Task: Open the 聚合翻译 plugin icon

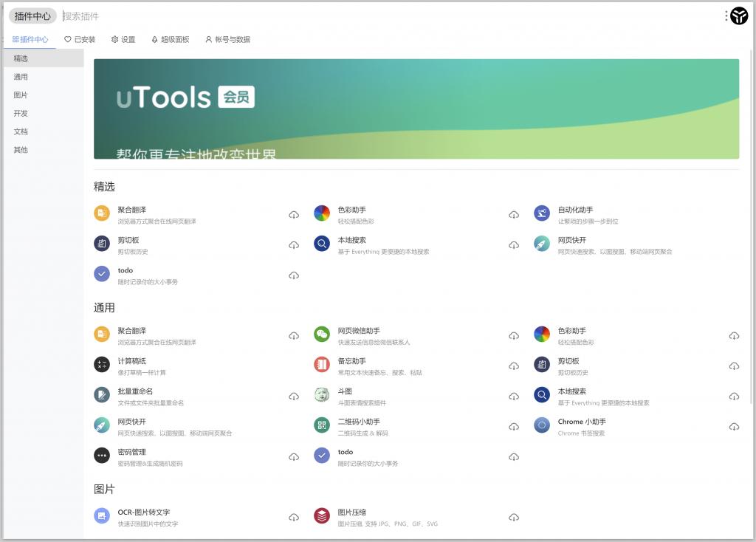Action: tap(101, 213)
